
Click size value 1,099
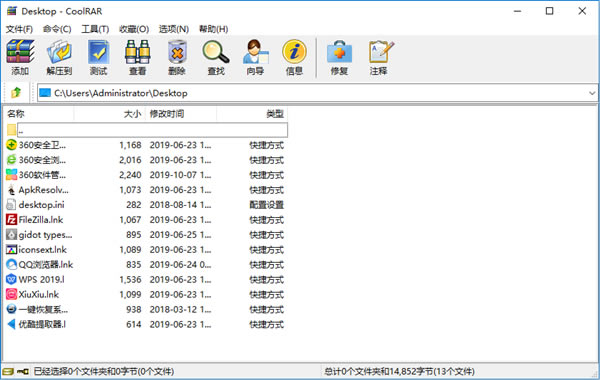[130, 294]
